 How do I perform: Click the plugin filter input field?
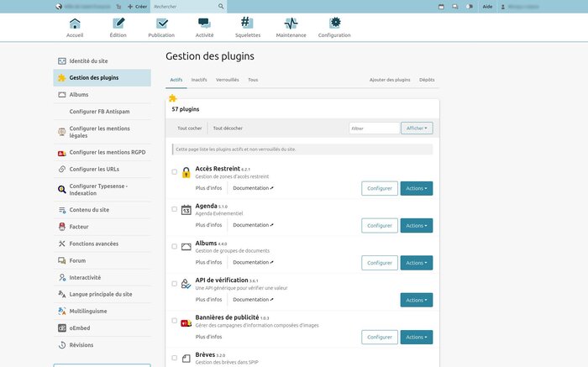click(x=375, y=128)
